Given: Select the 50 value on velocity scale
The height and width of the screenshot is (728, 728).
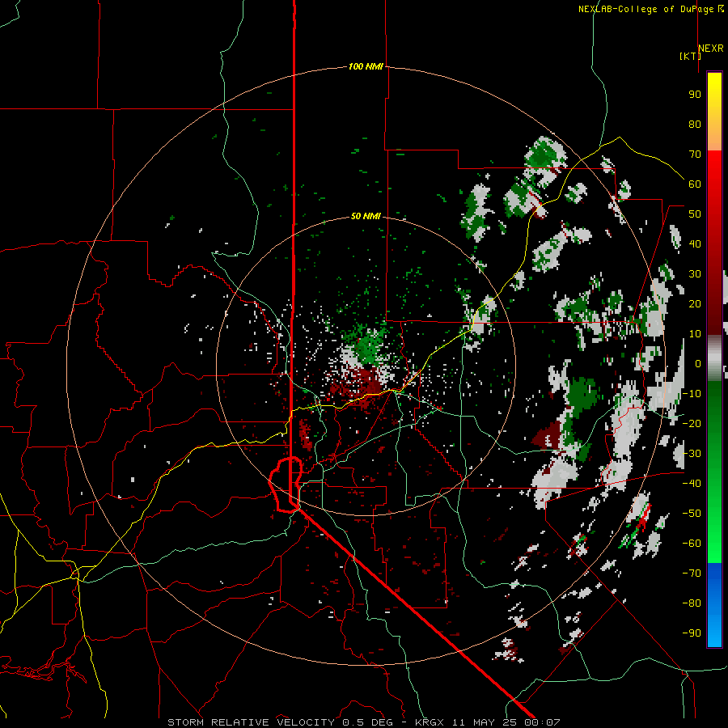Looking at the screenshot, I should point(695,214).
